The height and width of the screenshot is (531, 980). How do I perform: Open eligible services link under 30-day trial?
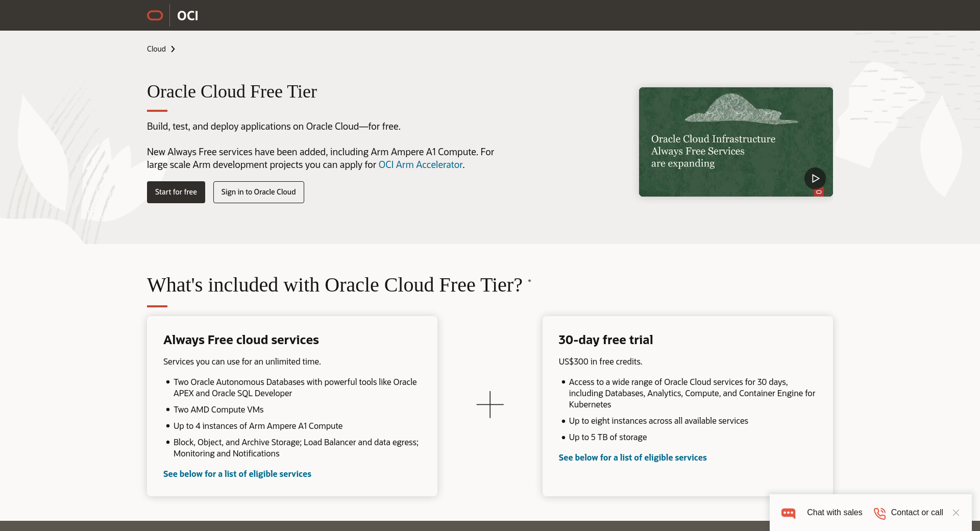(633, 457)
